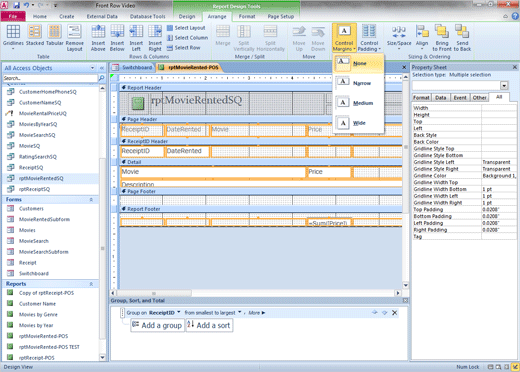Move group level up arrow
The height and width of the screenshot is (372, 520).
tap(375, 313)
